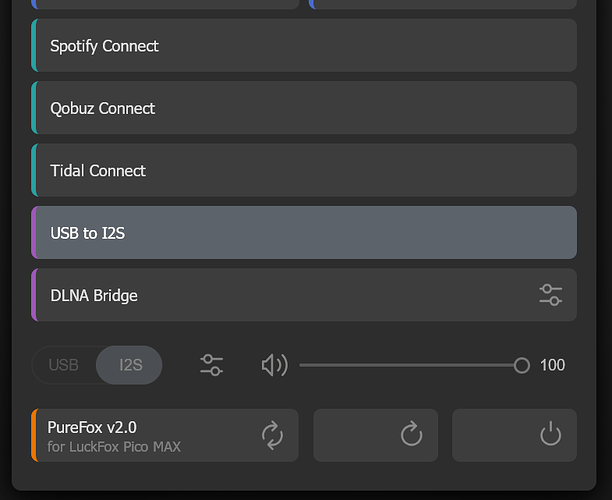
Task: Select Qobuz Connect mode
Action: click(x=304, y=108)
